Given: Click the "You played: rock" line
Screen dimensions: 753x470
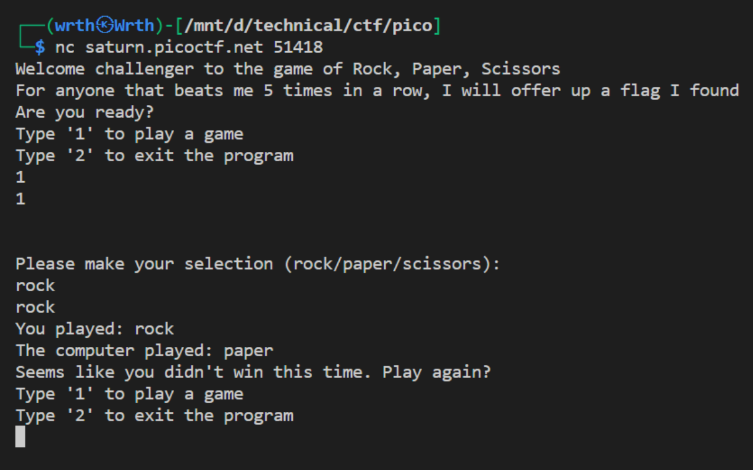Looking at the screenshot, I should 95,328.
